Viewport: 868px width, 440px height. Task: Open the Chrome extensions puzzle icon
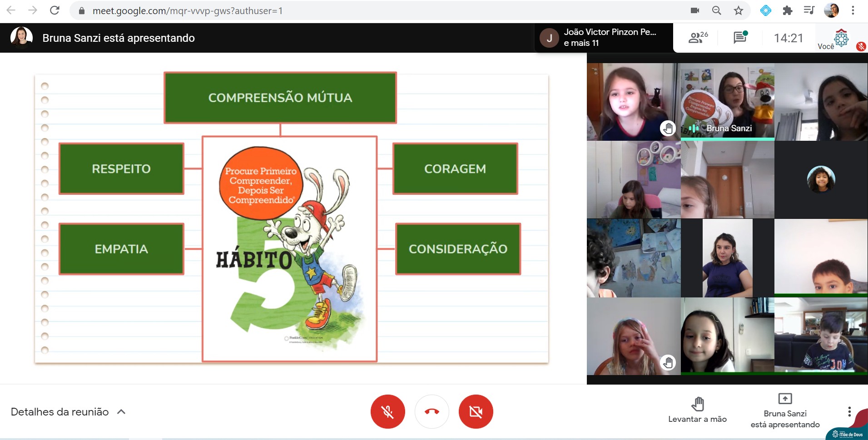tap(788, 10)
